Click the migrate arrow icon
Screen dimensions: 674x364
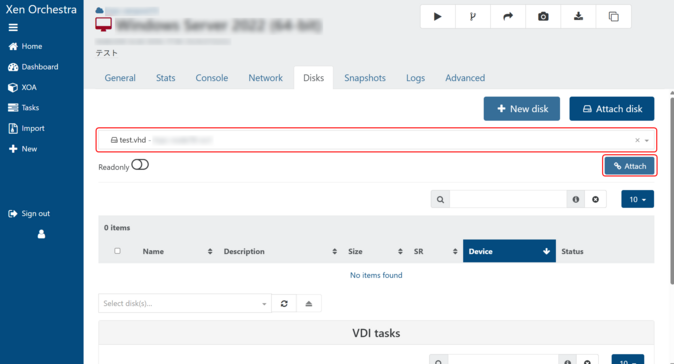coord(508,17)
